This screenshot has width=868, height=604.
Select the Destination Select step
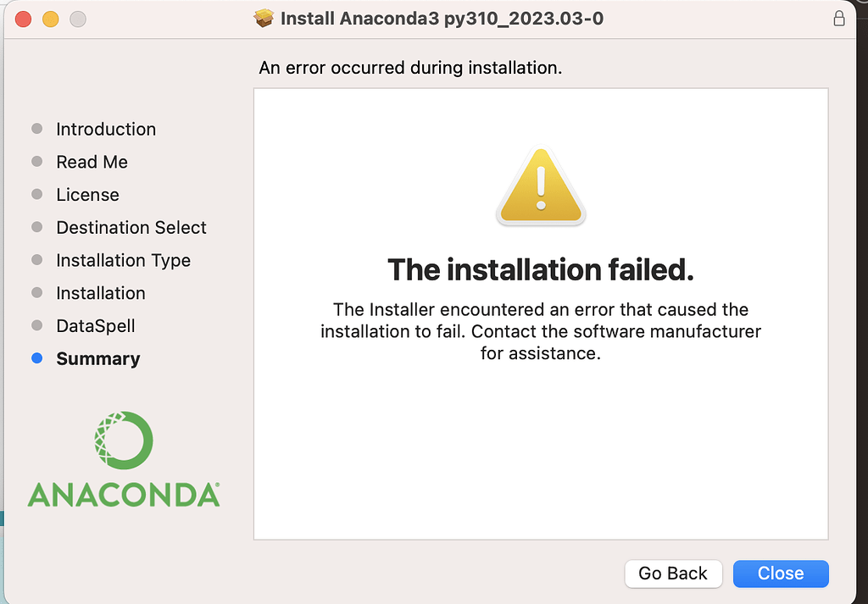131,227
